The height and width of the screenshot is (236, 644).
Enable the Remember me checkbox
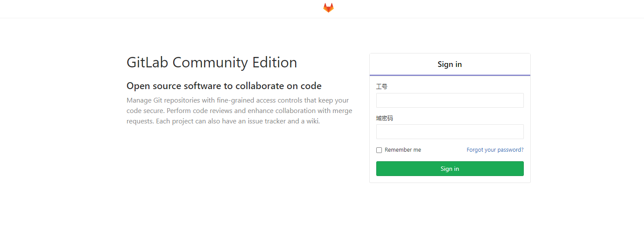[379, 150]
